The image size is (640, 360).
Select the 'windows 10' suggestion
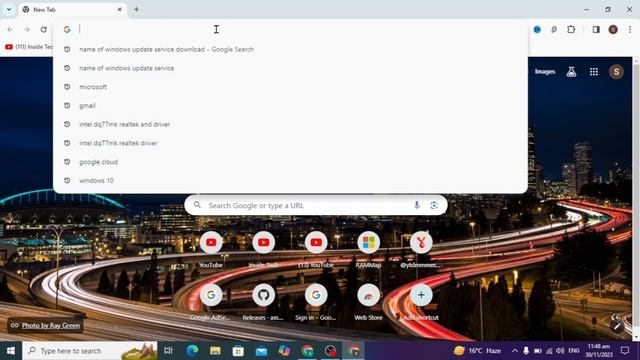(x=290, y=180)
